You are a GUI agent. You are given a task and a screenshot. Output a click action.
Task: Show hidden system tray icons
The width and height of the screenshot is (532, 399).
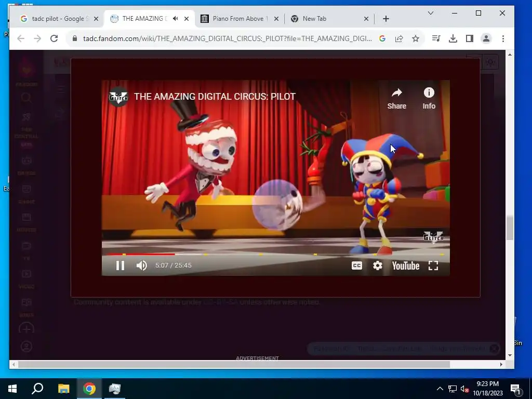440,389
